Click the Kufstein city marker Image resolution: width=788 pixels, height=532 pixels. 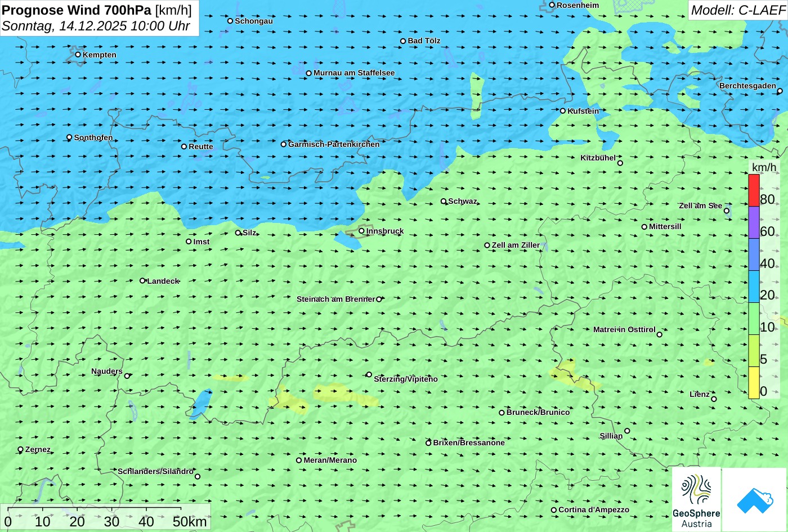[x=562, y=111]
